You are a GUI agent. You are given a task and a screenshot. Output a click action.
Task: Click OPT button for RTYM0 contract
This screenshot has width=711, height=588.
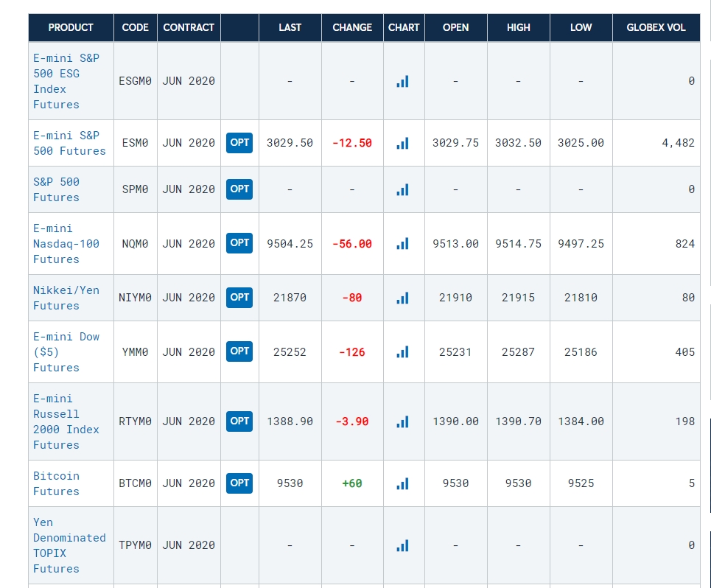point(239,421)
